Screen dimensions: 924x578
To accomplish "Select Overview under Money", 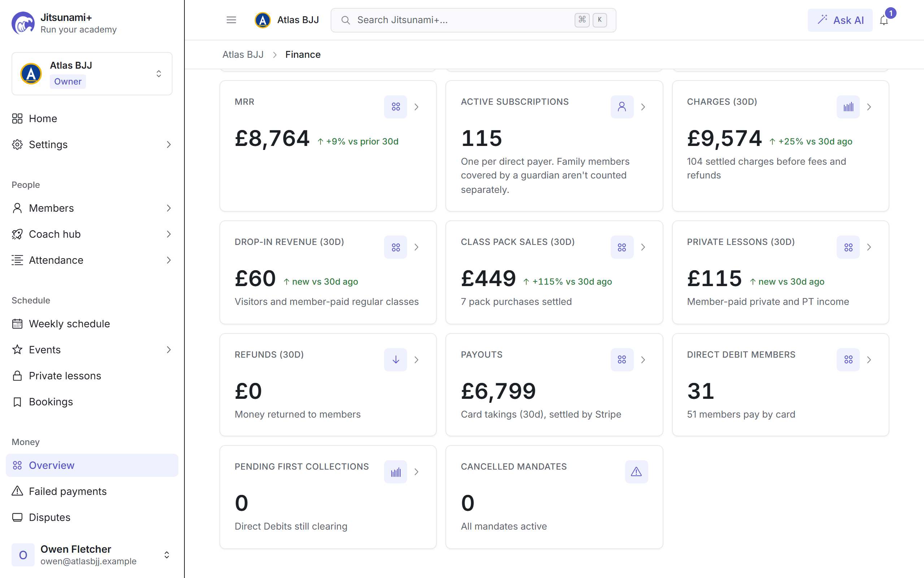I will [x=92, y=465].
